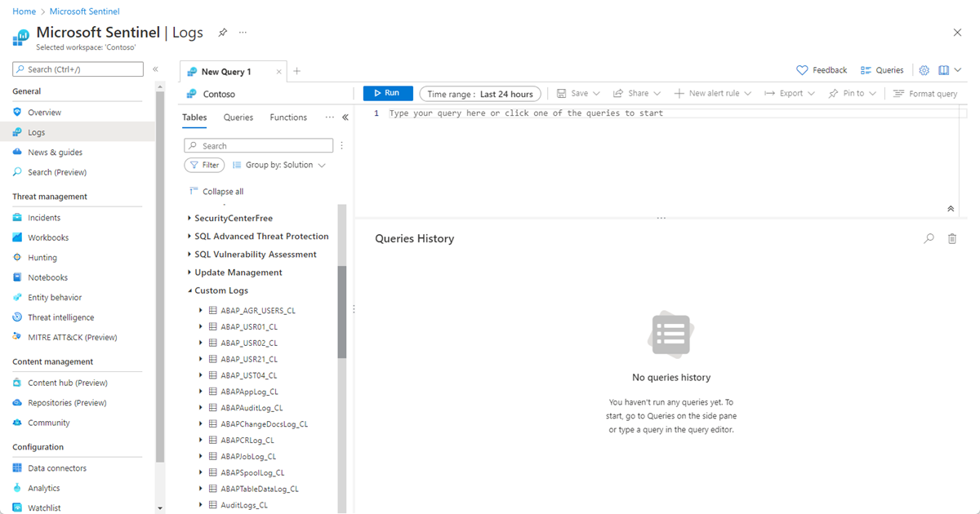Click the tables Search input field

[258, 146]
